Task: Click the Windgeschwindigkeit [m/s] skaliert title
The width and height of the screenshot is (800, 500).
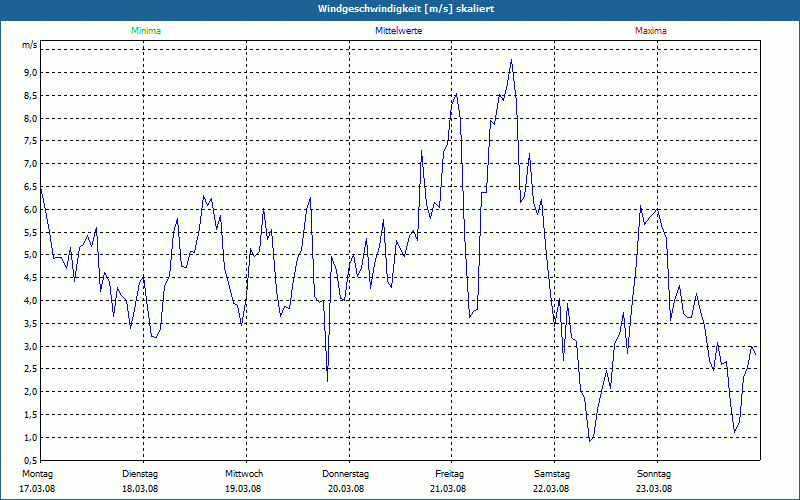Action: coord(406,9)
